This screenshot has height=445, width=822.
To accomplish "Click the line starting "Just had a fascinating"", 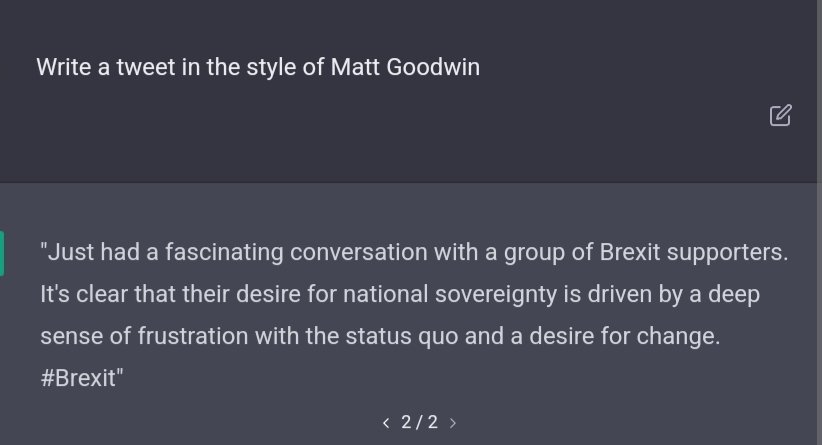I will coord(414,252).
